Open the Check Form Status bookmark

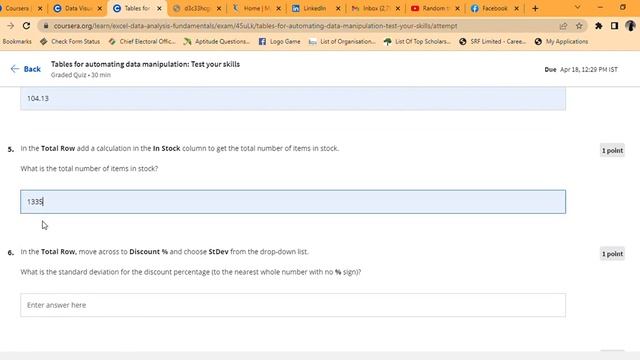tap(70, 42)
